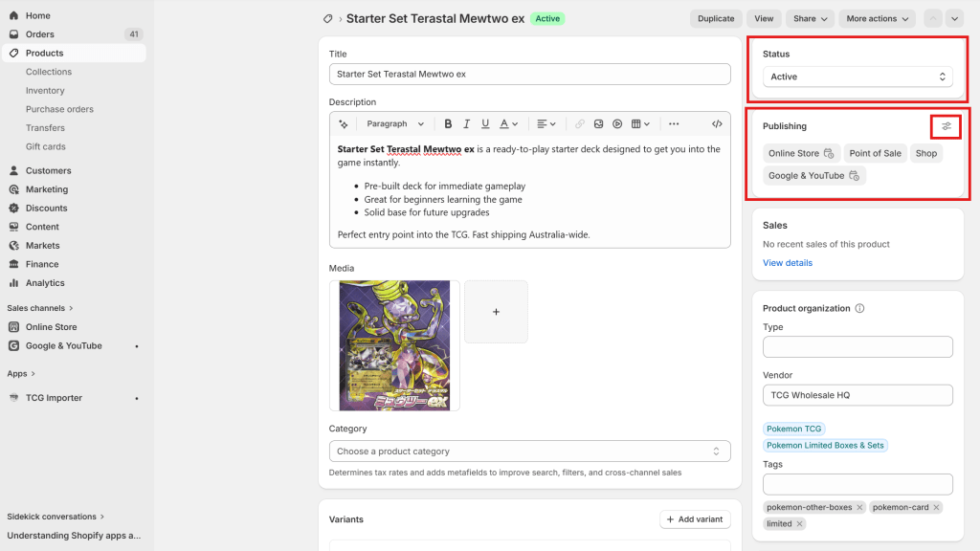
Task: Click the product breadcrumb tag icon
Action: (x=328, y=19)
